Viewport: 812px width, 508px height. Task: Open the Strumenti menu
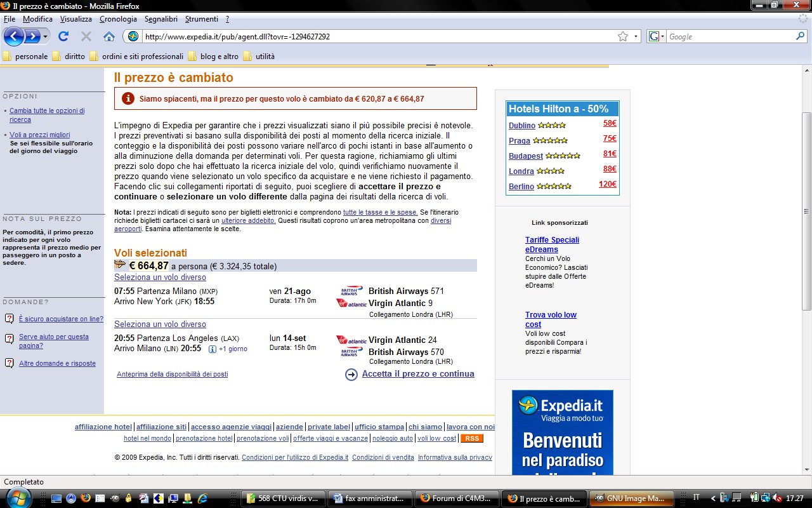202,19
